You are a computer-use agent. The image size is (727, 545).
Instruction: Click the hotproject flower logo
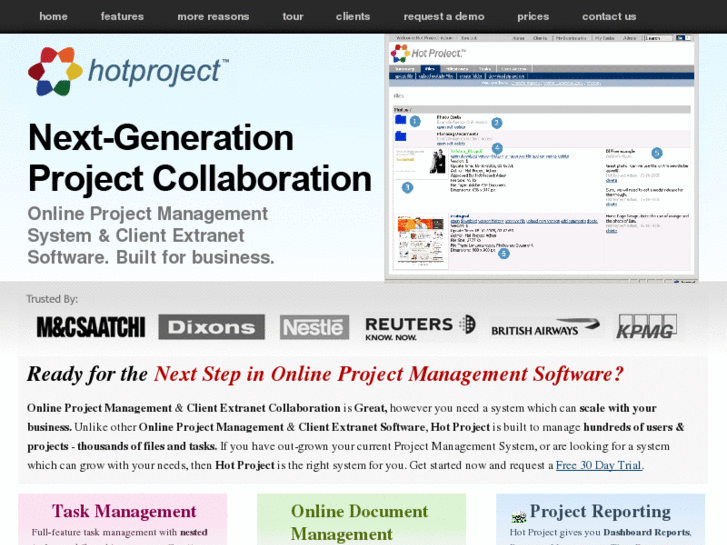[55, 71]
